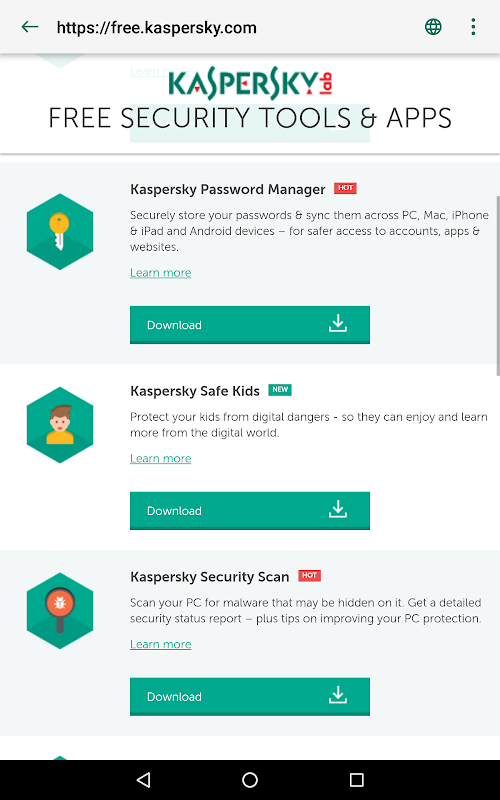The width and height of the screenshot is (500, 800).
Task: Click the Safe Kids child icon
Action: point(60,424)
